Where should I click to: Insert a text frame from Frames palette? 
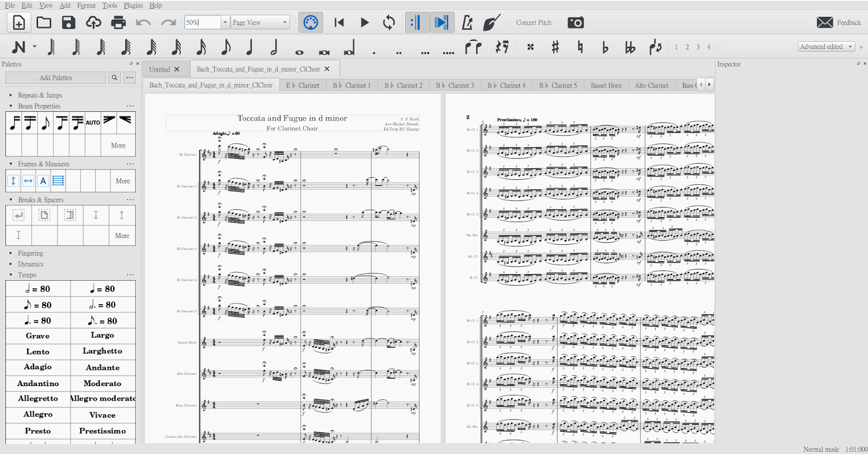pyautogui.click(x=43, y=181)
